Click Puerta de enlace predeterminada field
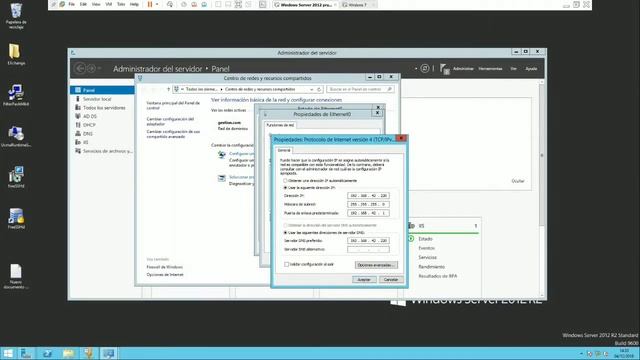The height and width of the screenshot is (360, 640). [x=368, y=213]
